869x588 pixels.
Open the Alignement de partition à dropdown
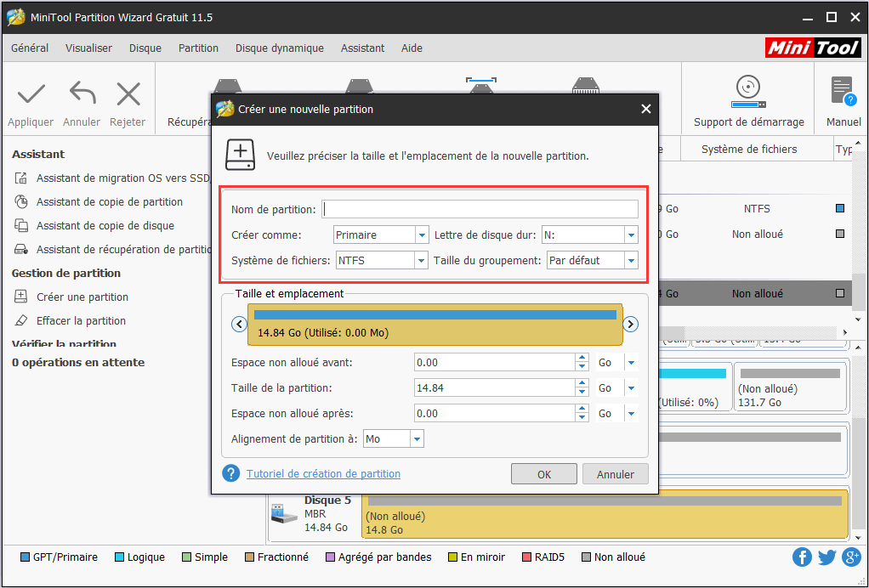pos(417,439)
